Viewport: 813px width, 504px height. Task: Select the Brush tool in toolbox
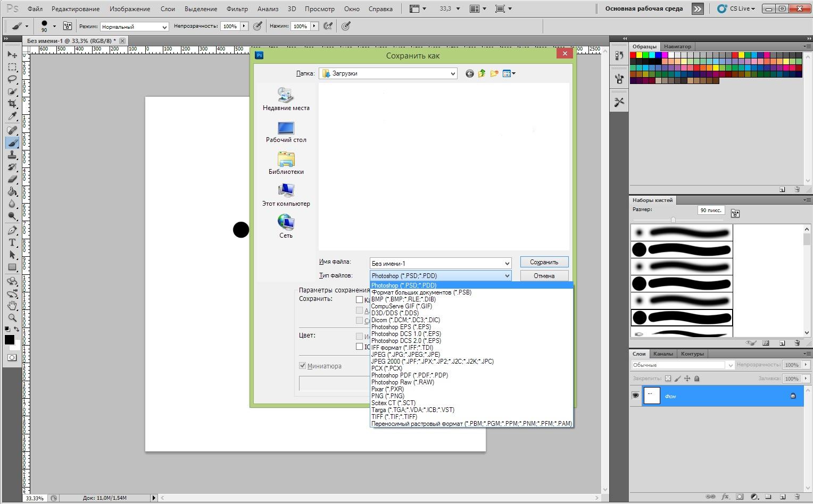(12, 142)
